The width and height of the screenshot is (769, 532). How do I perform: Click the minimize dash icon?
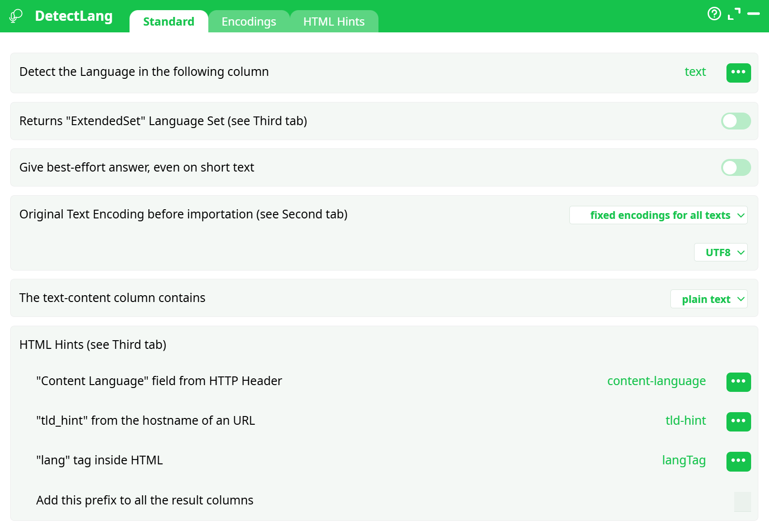pyautogui.click(x=754, y=14)
